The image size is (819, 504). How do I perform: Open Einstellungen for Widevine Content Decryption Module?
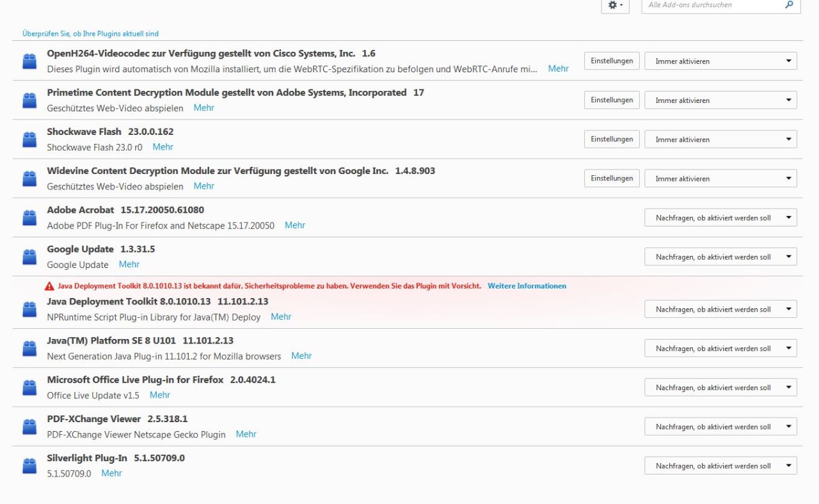coord(612,178)
